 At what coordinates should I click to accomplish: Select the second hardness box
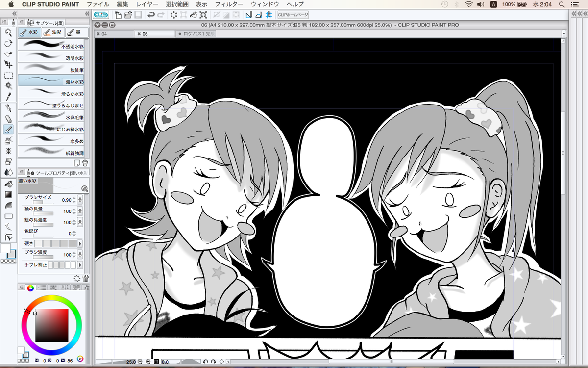46,244
